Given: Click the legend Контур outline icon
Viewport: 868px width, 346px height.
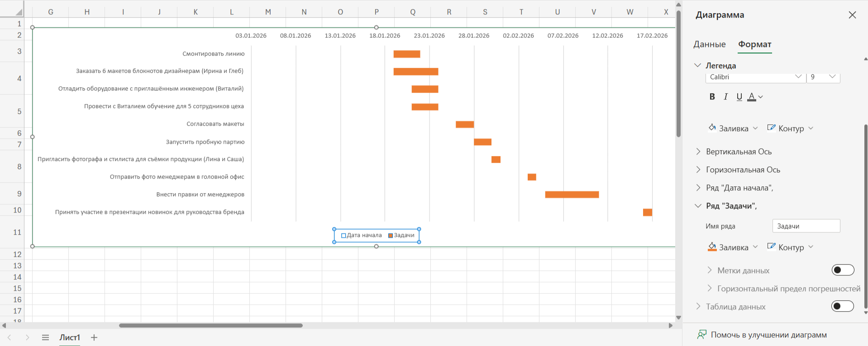Looking at the screenshot, I should 771,128.
